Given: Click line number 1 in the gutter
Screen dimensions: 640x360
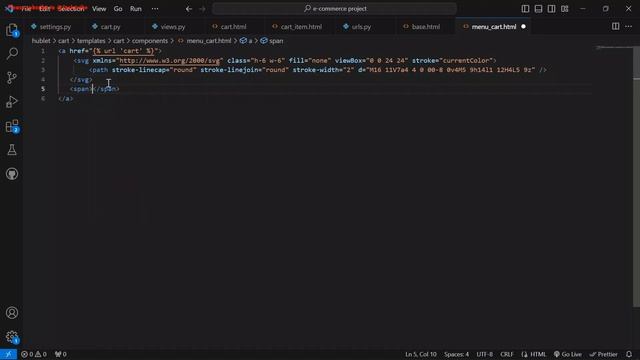Looking at the screenshot, I should [43, 51].
